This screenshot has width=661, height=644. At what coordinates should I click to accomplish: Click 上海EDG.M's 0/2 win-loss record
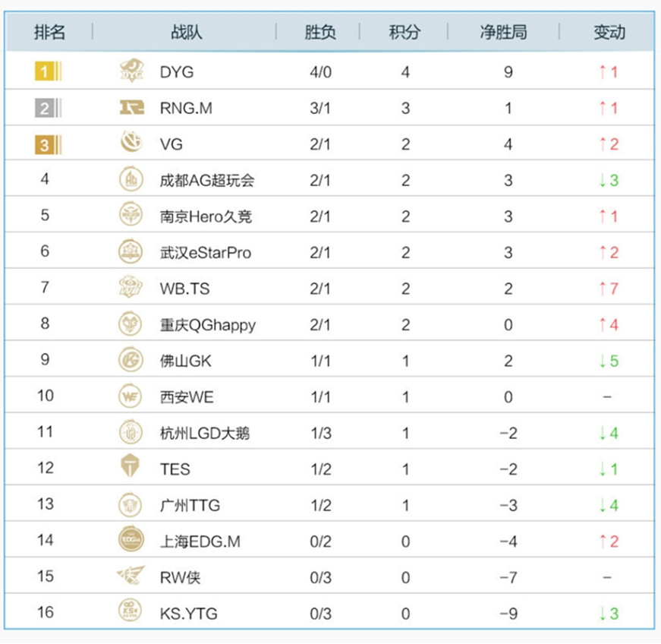(x=320, y=542)
